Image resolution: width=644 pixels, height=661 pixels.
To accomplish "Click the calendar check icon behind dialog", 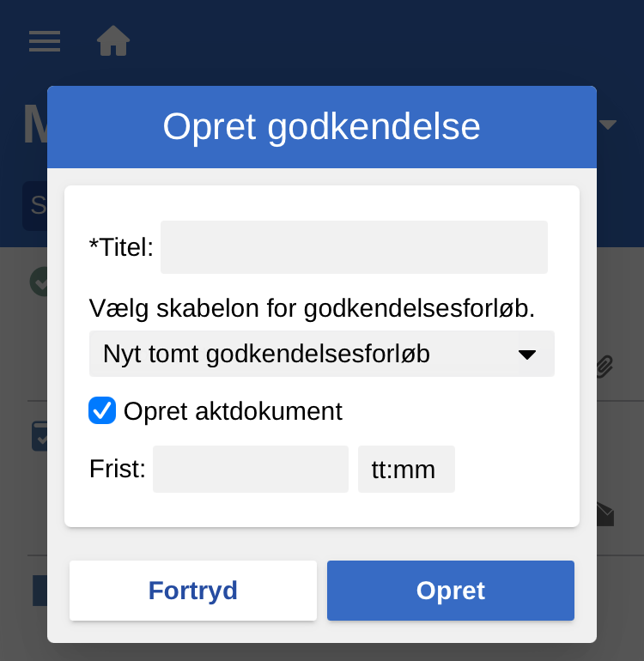I will pos(39,435).
